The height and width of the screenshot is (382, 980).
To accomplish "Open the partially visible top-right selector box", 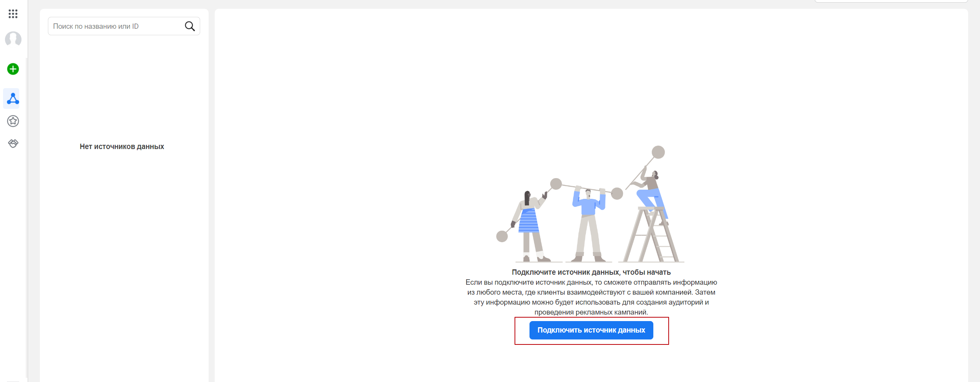I will point(890,1).
